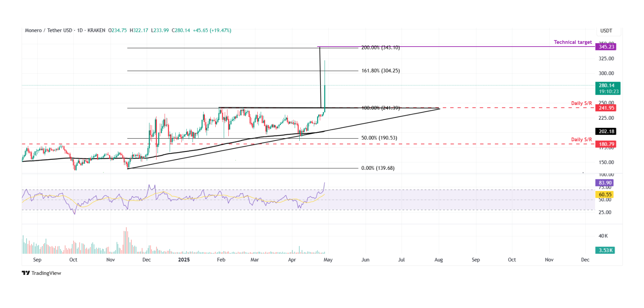Select the RSI value label 83.90

pos(605,183)
